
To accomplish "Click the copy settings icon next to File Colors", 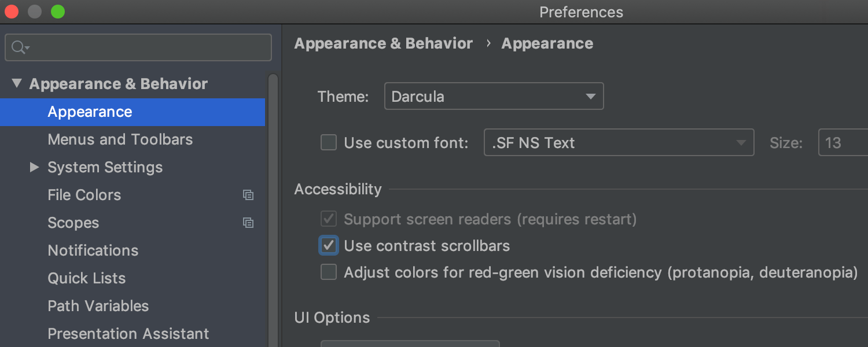I will (x=248, y=195).
